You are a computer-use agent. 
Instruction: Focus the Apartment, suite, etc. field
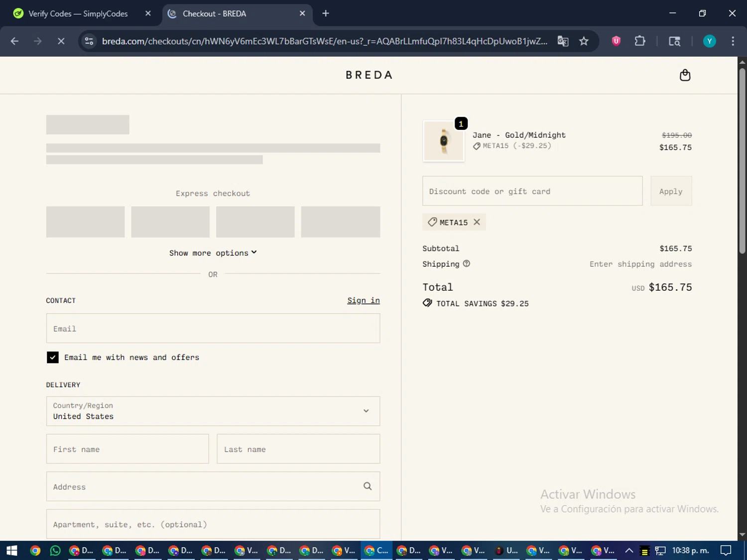[x=213, y=524]
